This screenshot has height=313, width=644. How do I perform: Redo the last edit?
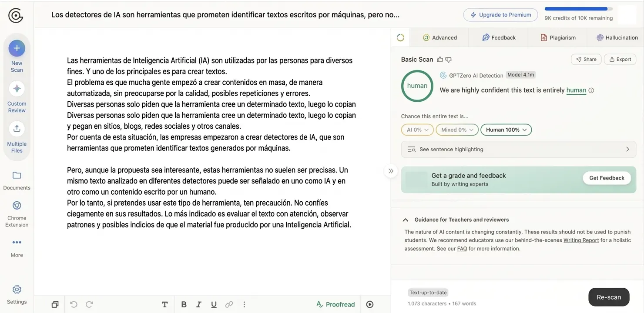(x=89, y=304)
